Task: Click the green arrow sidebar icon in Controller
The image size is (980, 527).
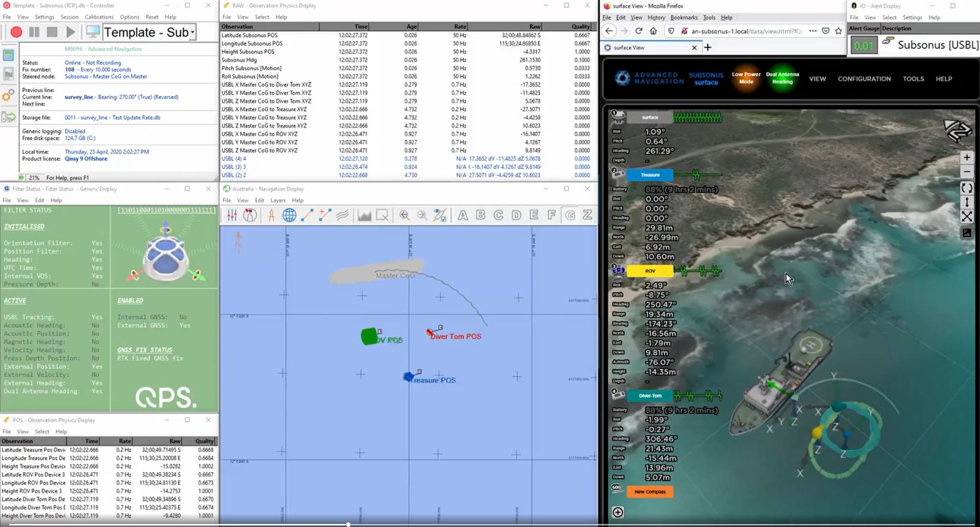Action: pos(8,117)
